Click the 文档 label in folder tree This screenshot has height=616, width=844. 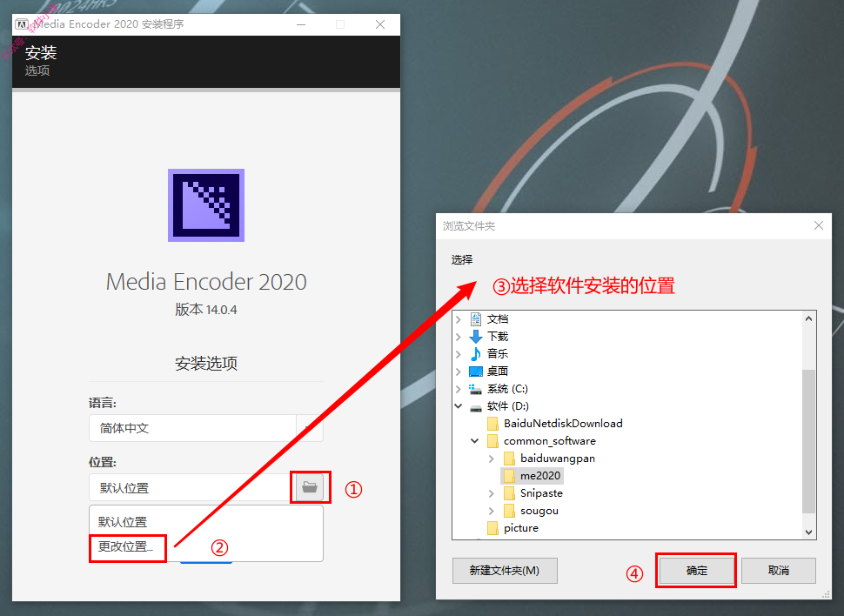coord(498,319)
